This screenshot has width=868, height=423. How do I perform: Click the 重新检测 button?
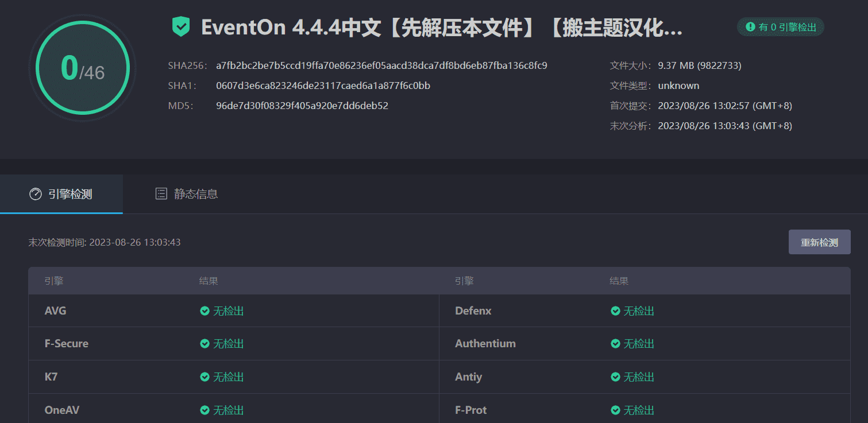click(819, 242)
